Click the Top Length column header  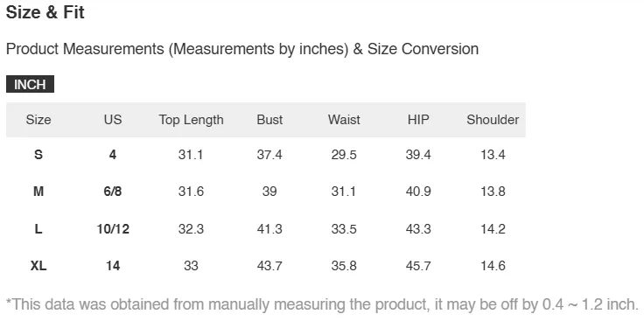pos(191,120)
